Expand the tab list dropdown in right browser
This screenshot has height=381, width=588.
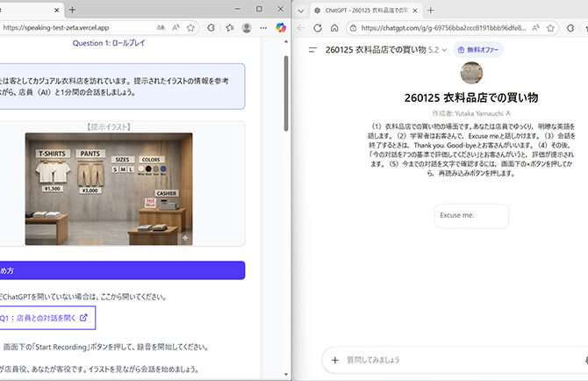click(301, 11)
